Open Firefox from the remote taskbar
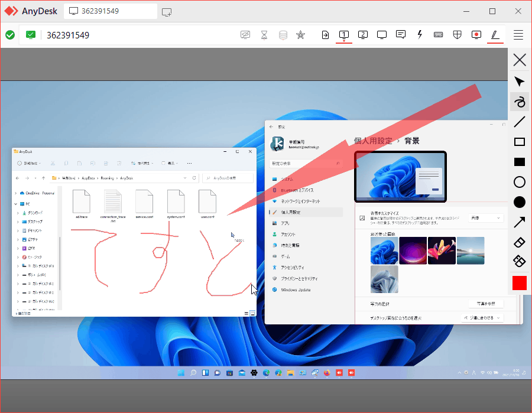Screen dimensions: 532x413 (x=327, y=373)
